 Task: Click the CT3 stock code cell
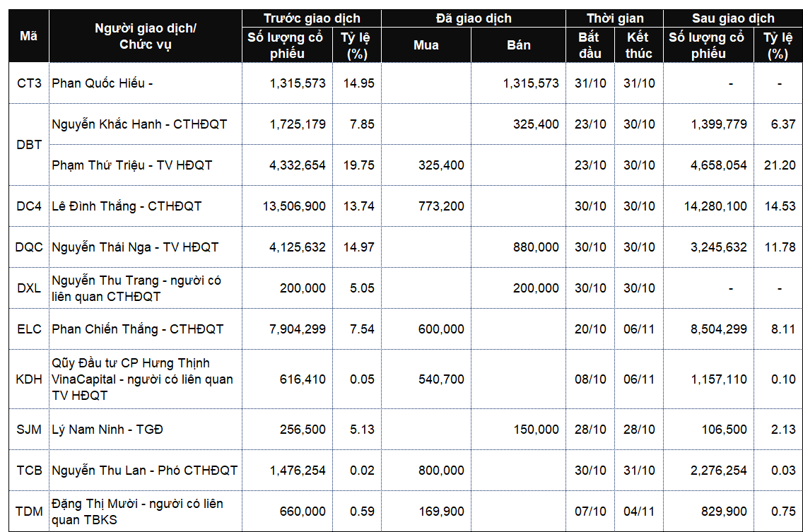click(29, 83)
